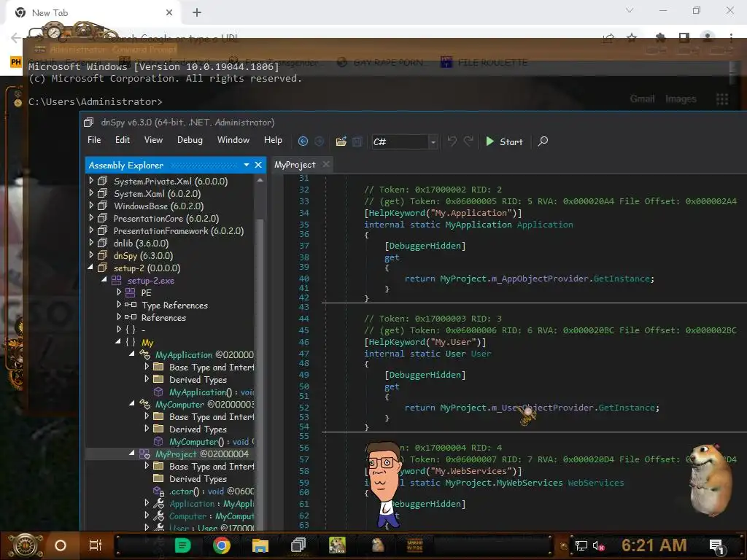Select the References tree item
The width and height of the screenshot is (747, 560).
[x=163, y=318]
